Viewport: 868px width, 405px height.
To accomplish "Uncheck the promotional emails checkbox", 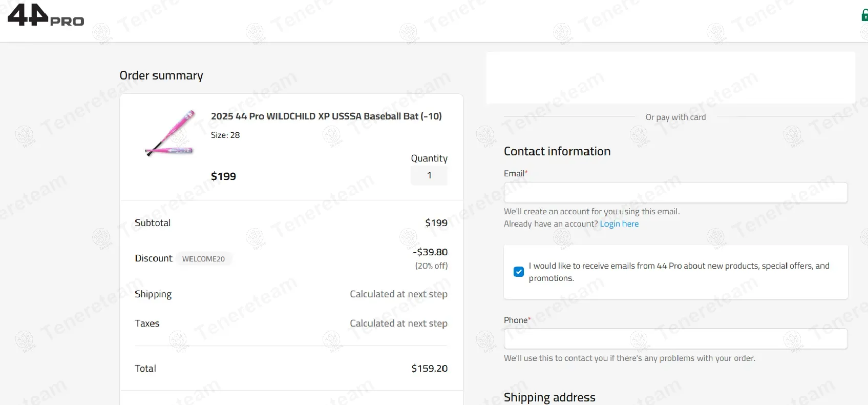I will [x=519, y=272].
